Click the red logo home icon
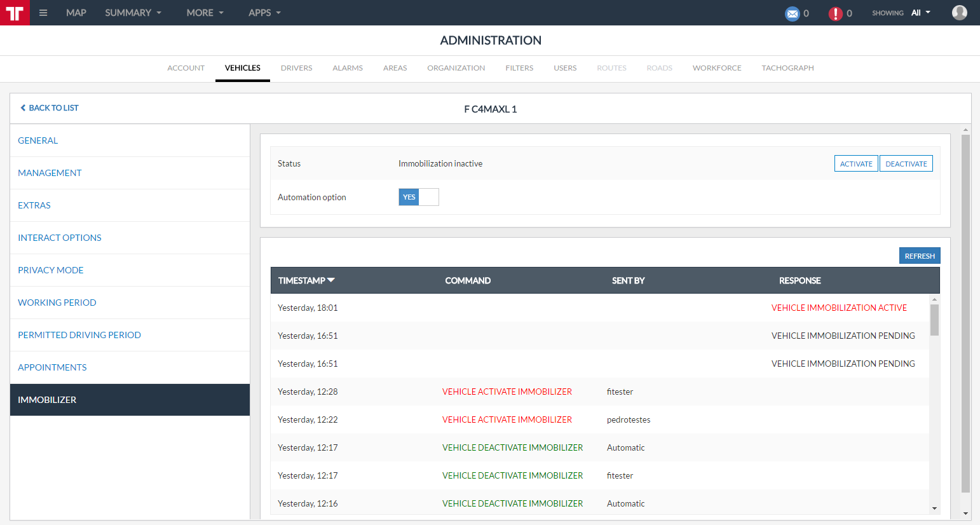 pos(15,13)
